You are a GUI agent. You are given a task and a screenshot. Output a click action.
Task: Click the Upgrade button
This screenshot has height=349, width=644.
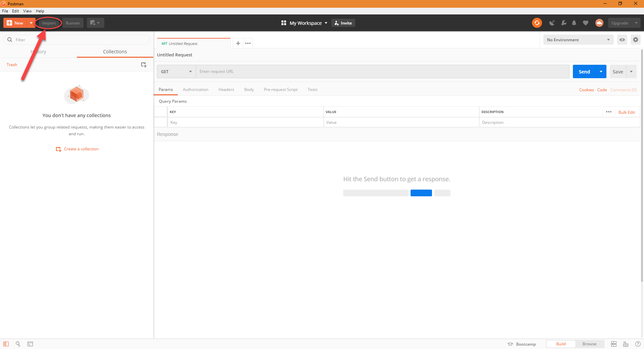coord(620,23)
